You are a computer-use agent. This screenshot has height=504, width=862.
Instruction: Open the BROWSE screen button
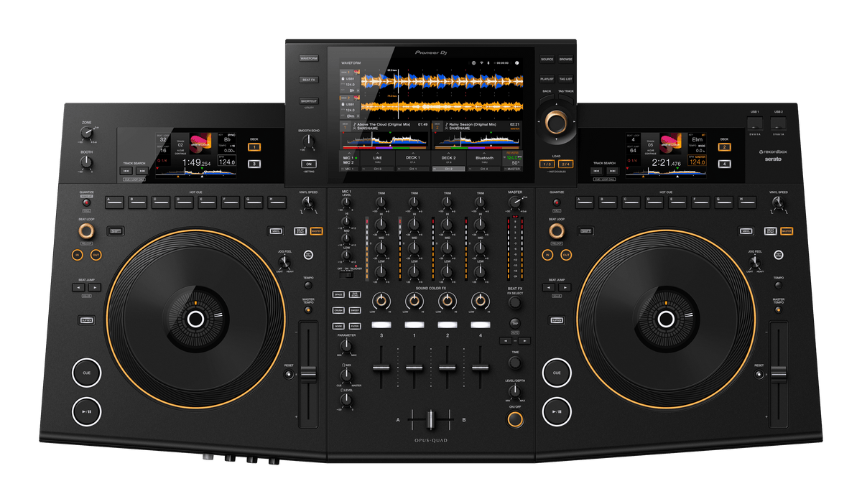pyautogui.click(x=566, y=59)
